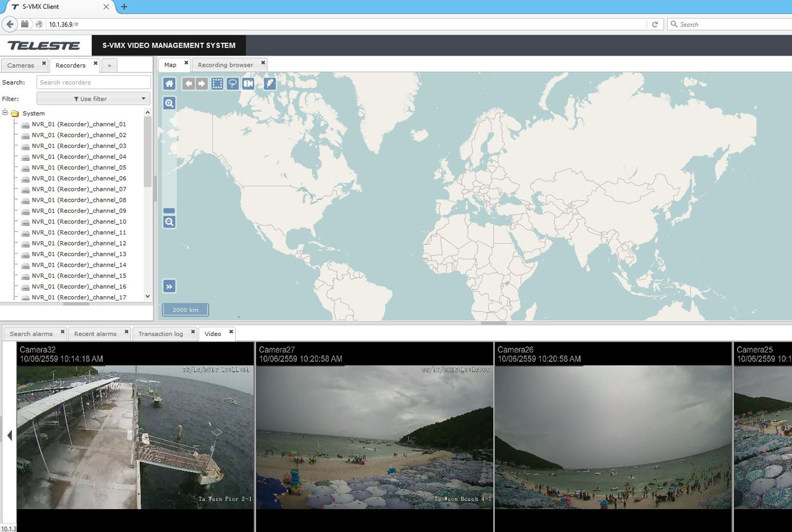The height and width of the screenshot is (532, 792).
Task: Go to previous map view arrow
Action: click(188, 84)
